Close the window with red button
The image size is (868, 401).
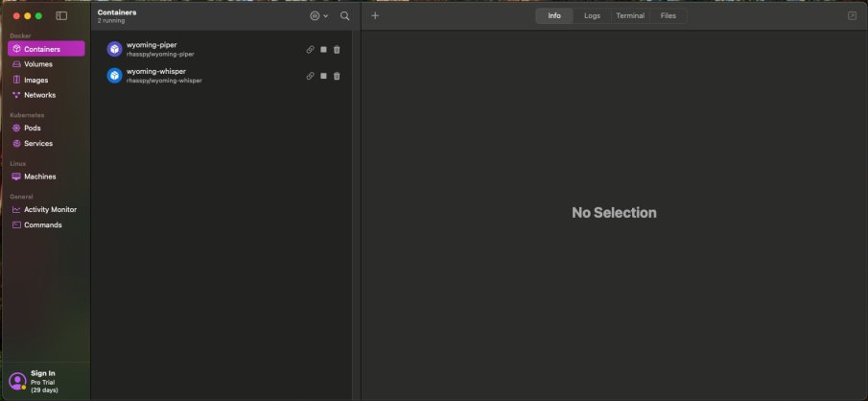click(16, 16)
